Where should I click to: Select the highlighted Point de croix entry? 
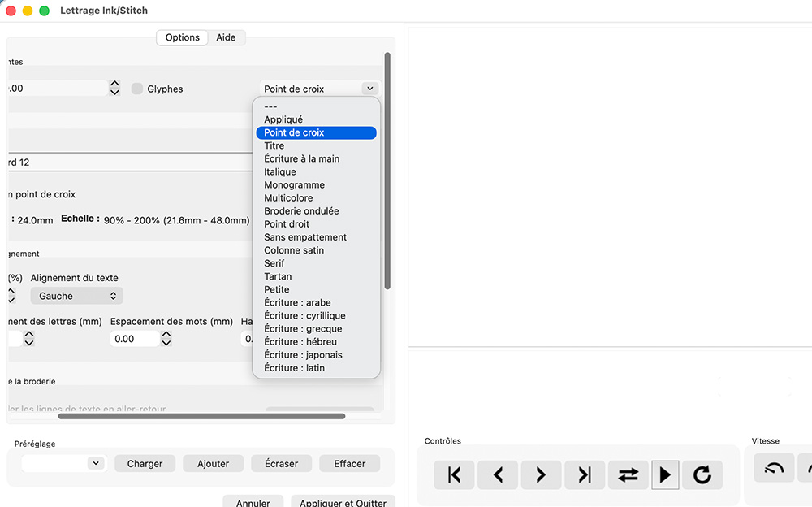[317, 132]
